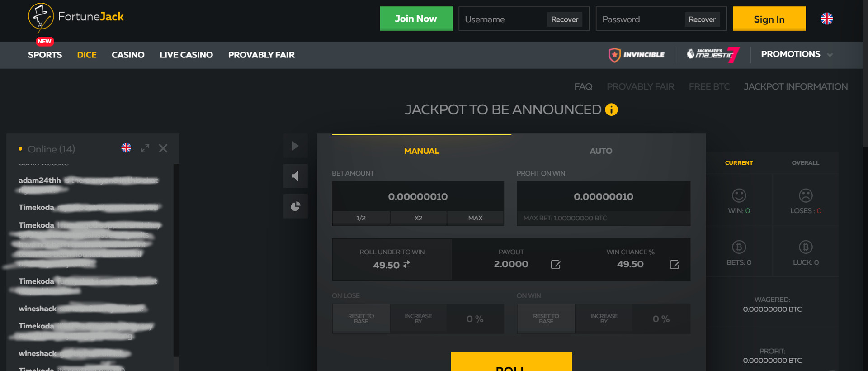This screenshot has height=371, width=868.
Task: Open Provably Fair sub-link near FAQ
Action: [x=640, y=86]
